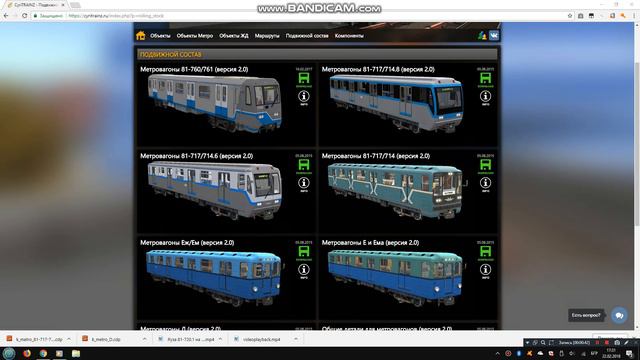Open Bandicam toolbar dropdown arrow
Image resolution: width=640 pixels, height=360 pixels.
[x=527, y=342]
